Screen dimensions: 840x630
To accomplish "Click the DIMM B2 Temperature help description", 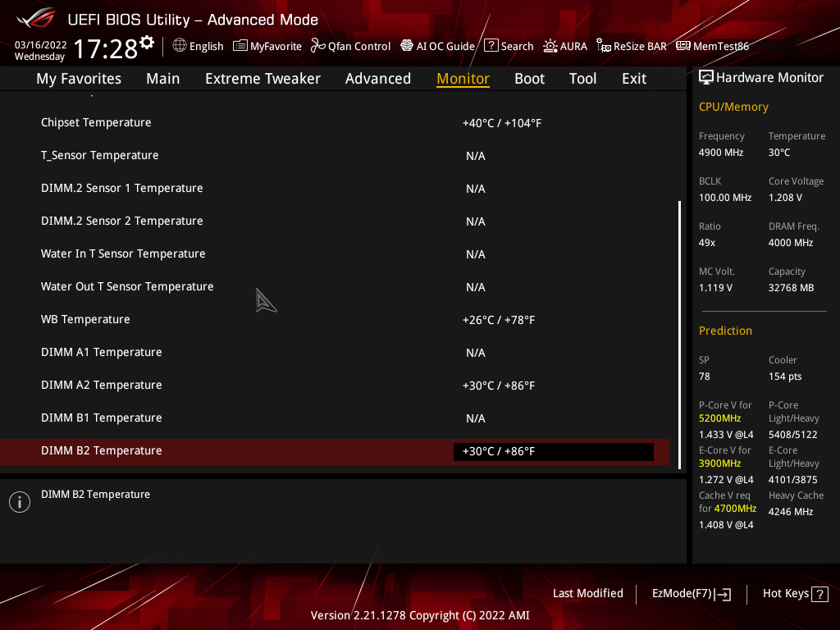I will 95,494.
